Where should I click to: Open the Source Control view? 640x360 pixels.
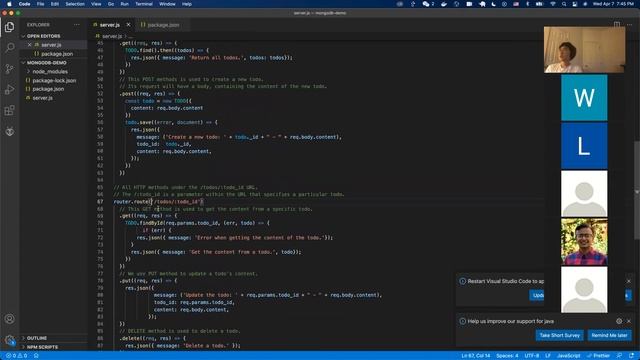9,69
